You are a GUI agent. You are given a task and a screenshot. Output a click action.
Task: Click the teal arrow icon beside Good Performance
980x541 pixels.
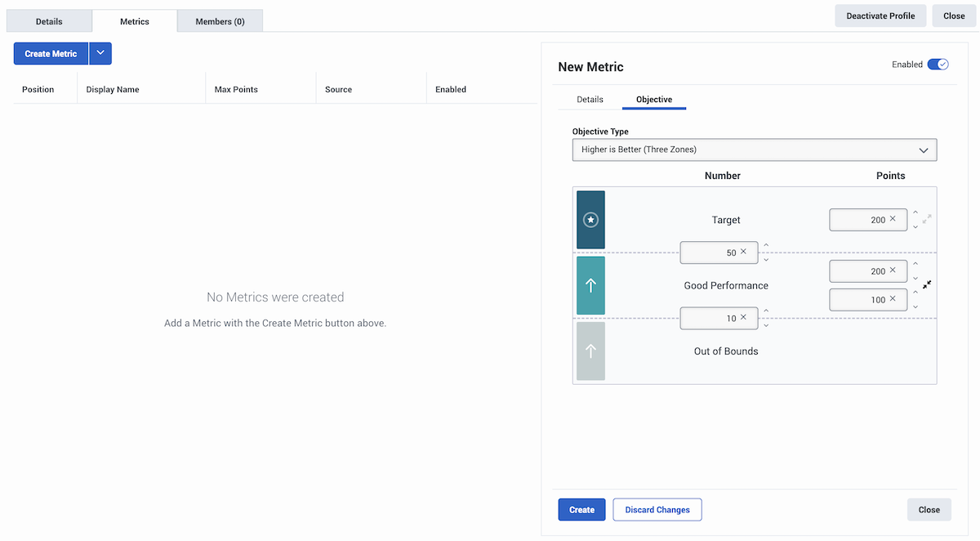click(x=590, y=285)
